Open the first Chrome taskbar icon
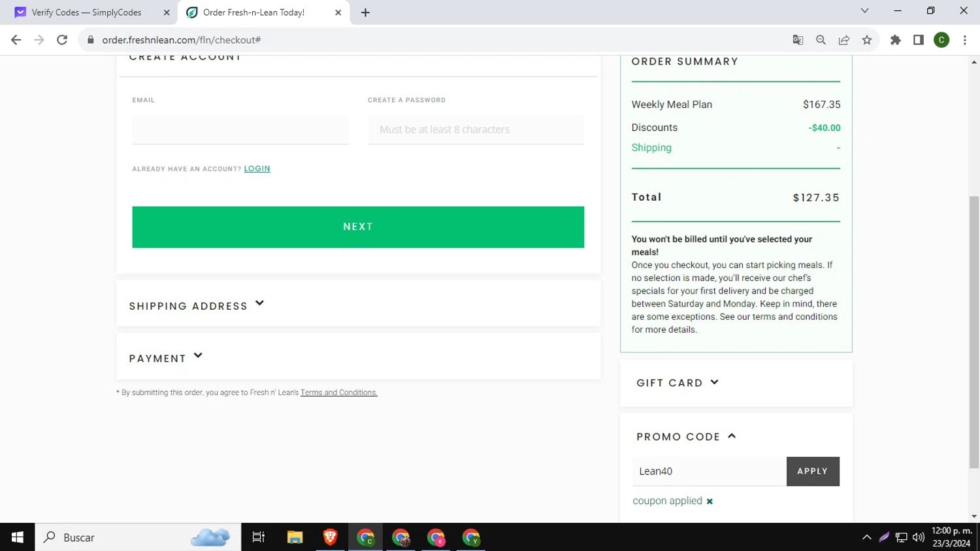Image resolution: width=980 pixels, height=551 pixels. (365, 537)
